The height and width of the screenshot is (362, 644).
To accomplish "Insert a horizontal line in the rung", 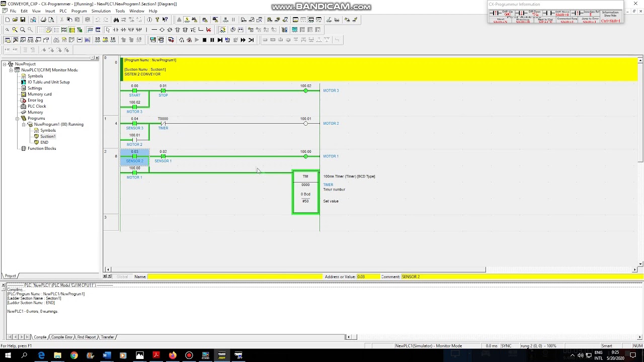I will 154,30.
